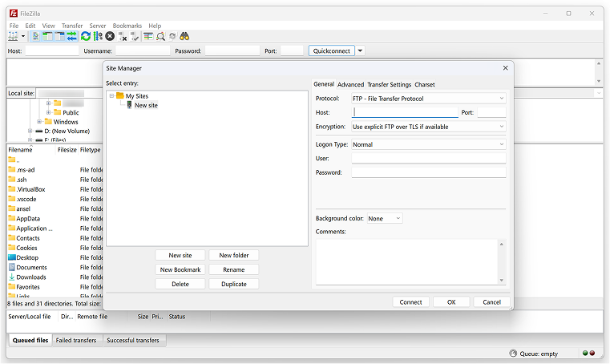Click the Connect button
The width and height of the screenshot is (610, 364).
pyautogui.click(x=410, y=302)
